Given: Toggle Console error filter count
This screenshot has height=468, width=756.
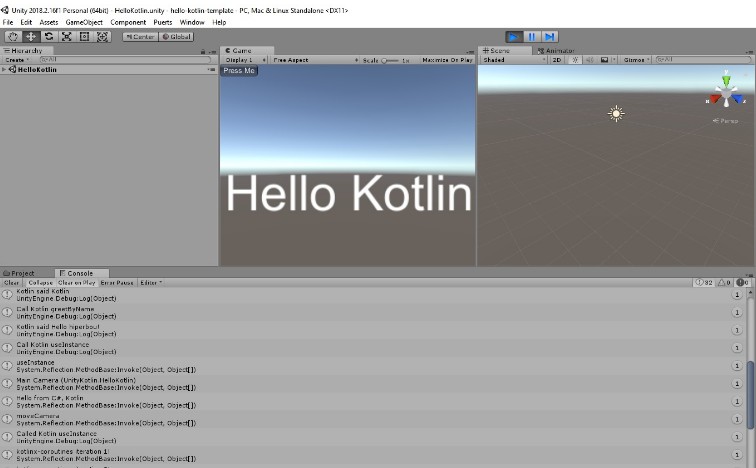Looking at the screenshot, I should click(743, 283).
